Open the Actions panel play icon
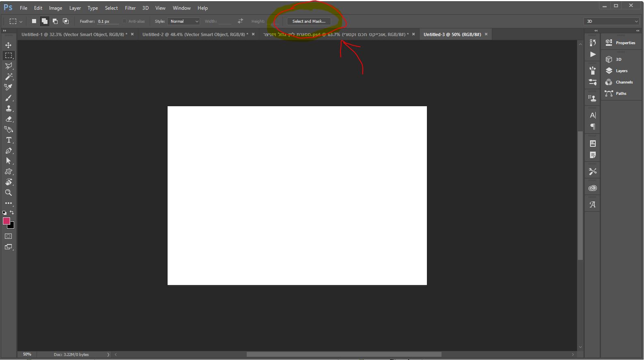Viewport: 644px width, 360px height. pos(593,54)
